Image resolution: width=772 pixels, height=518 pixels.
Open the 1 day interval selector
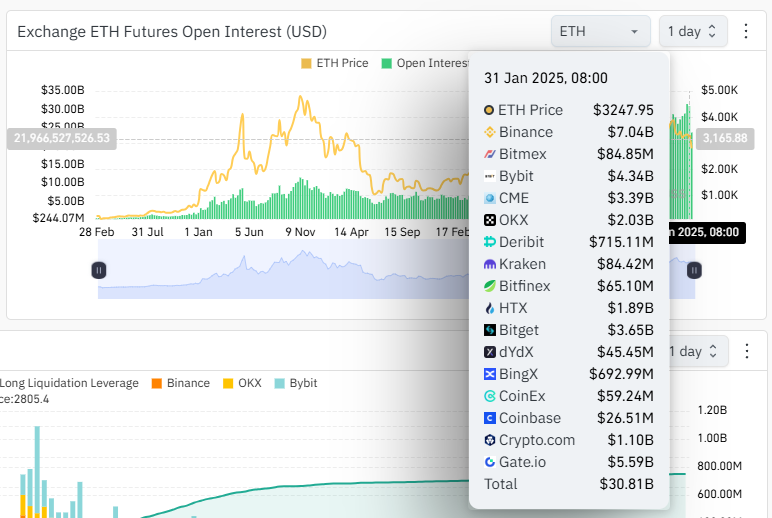692,32
